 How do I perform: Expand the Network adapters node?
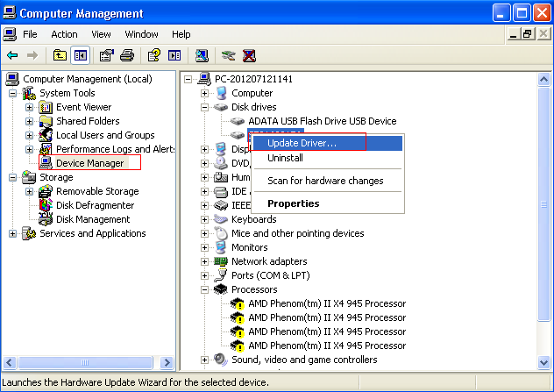[x=205, y=261]
